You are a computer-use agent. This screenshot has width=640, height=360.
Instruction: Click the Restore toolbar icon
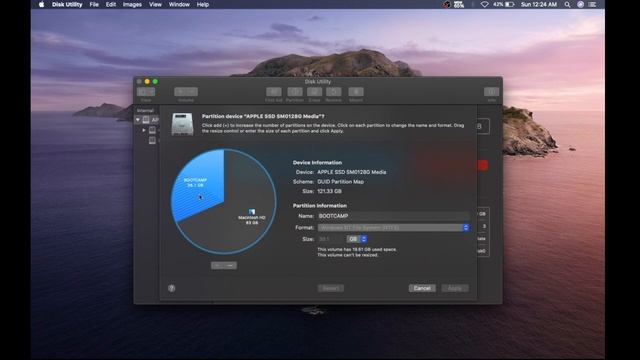pos(333,92)
